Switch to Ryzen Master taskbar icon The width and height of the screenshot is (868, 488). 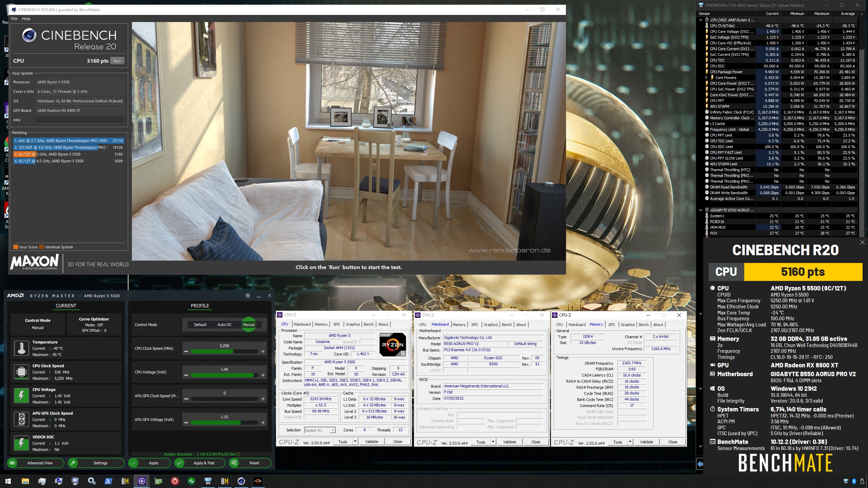tap(258, 481)
